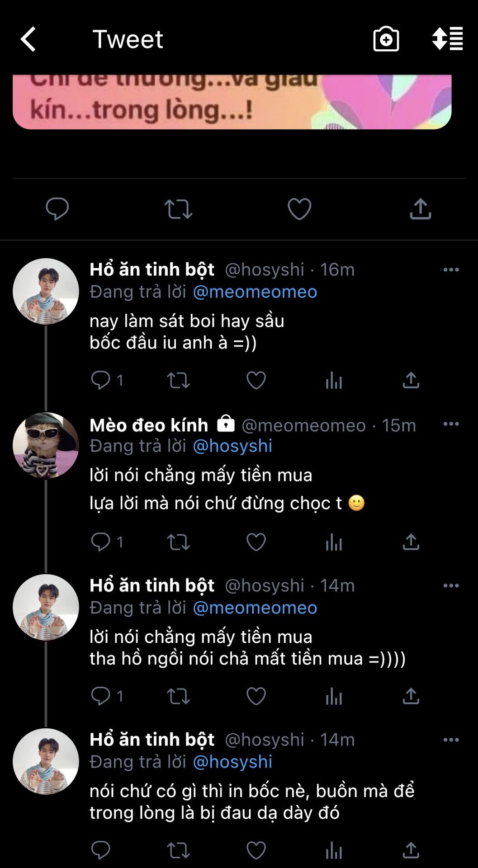Like the 'nay làm sát boi' reply
The image size is (478, 868).
pyautogui.click(x=256, y=380)
